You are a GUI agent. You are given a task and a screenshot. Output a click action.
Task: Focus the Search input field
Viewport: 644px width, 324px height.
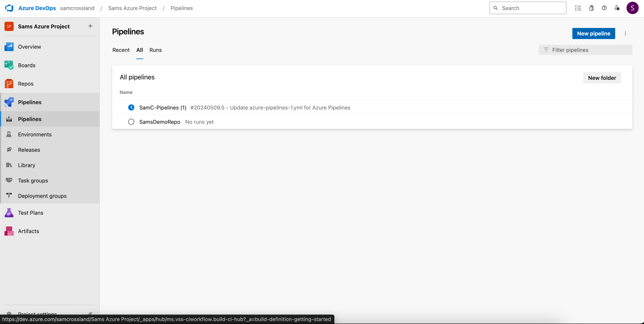pyautogui.click(x=528, y=8)
